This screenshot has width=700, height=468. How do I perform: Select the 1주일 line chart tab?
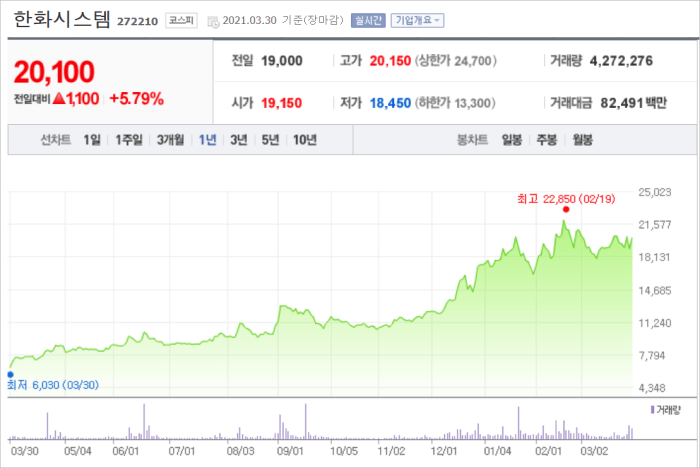(x=129, y=140)
